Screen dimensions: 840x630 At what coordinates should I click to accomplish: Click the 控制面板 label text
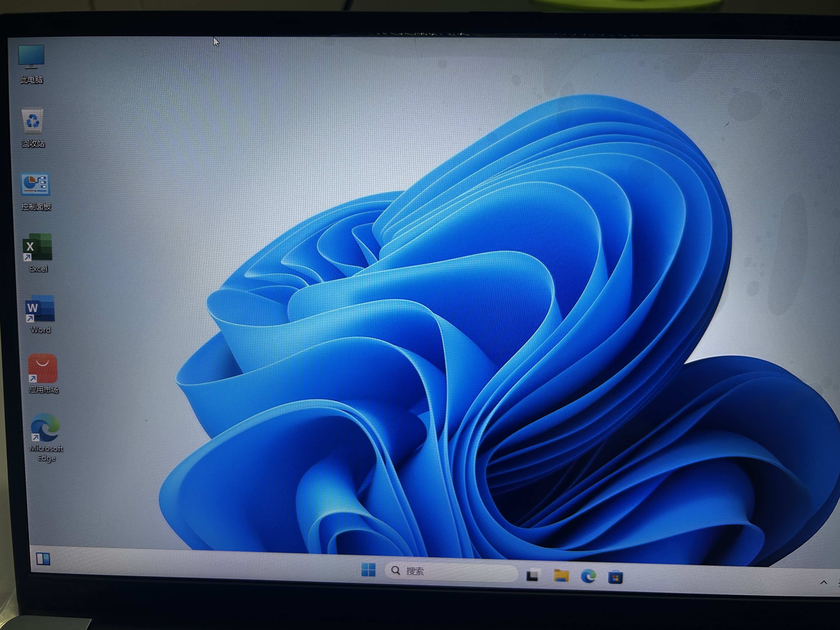tap(36, 207)
